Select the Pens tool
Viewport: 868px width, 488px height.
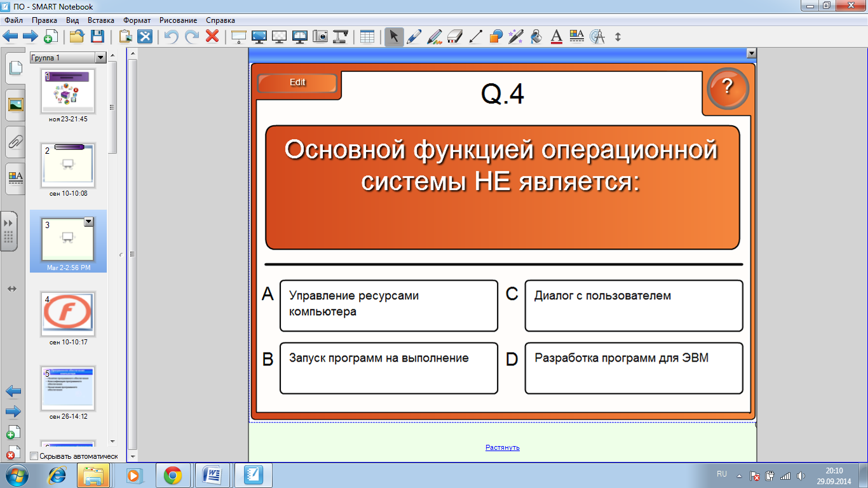point(414,36)
